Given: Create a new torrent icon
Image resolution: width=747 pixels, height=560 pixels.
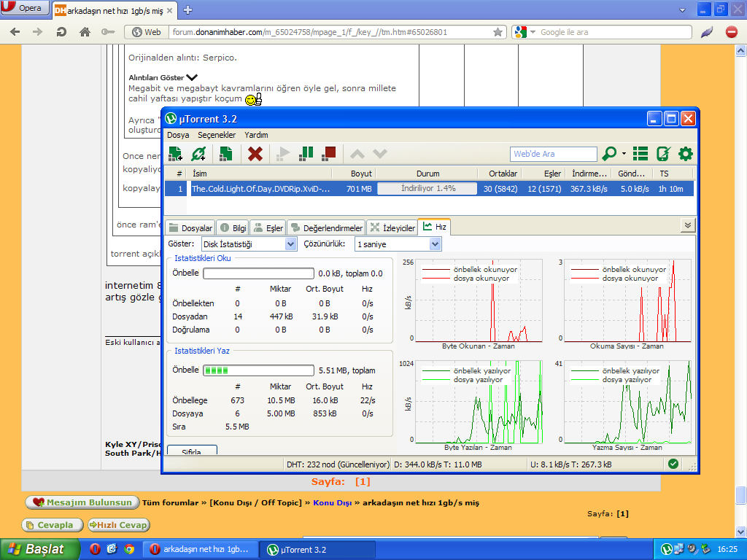Looking at the screenshot, I should pyautogui.click(x=226, y=154).
